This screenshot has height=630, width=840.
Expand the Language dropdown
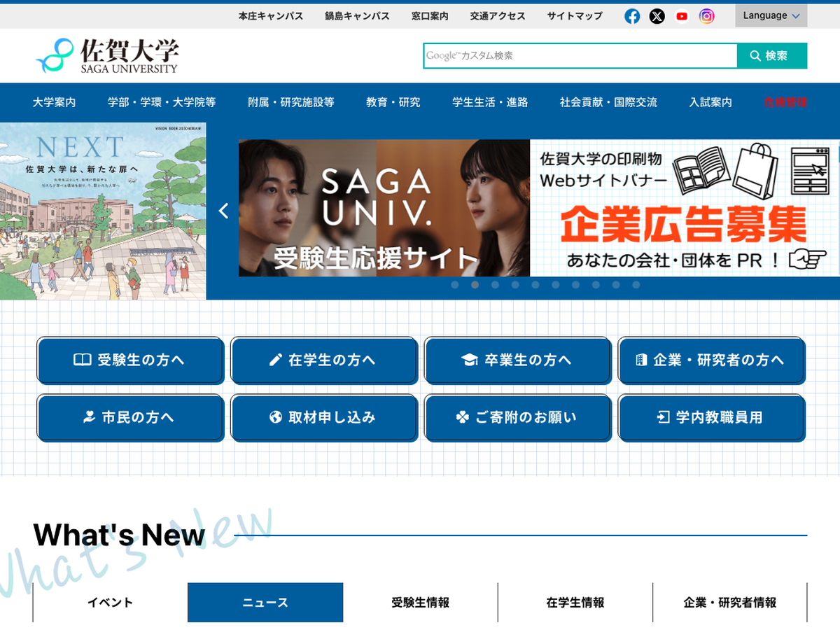[771, 15]
